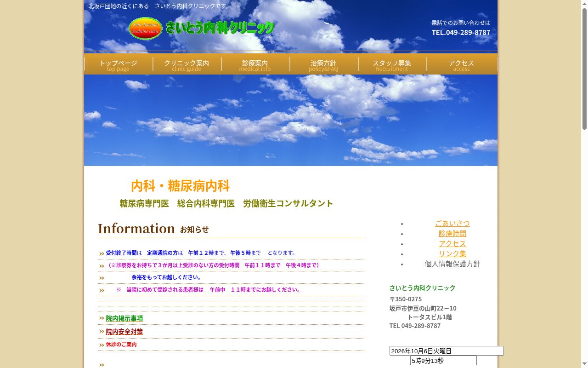Click the Information お知らせ heading

tap(153, 229)
